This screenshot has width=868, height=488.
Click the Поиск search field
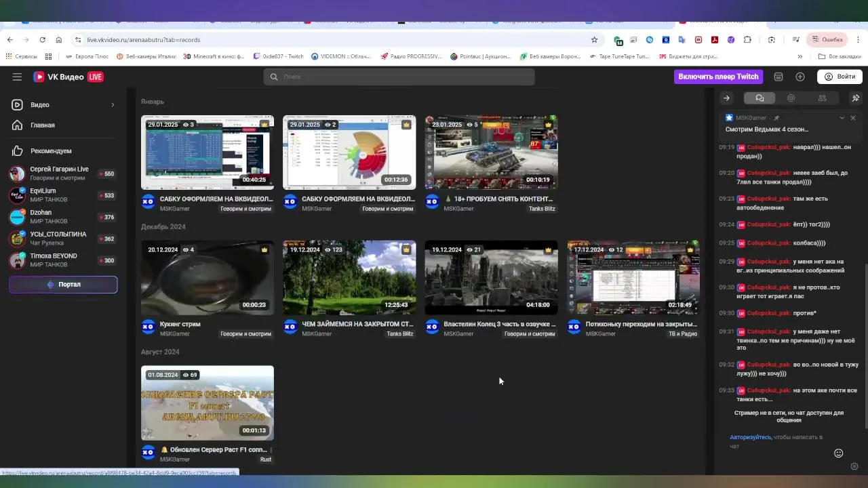(399, 77)
